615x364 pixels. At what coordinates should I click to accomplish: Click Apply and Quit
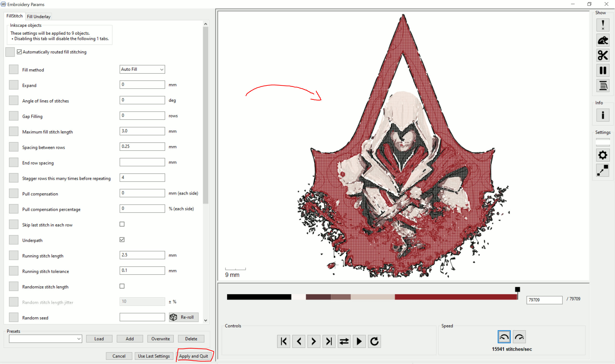193,356
